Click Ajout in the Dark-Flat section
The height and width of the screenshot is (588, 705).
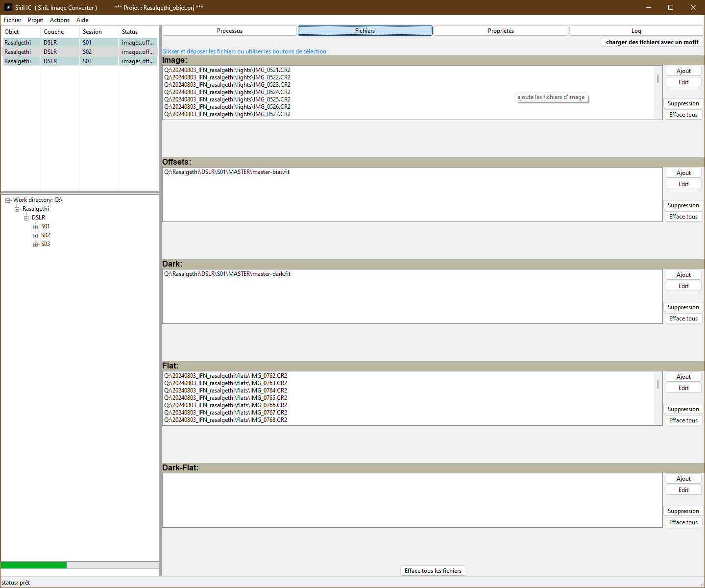pyautogui.click(x=683, y=479)
